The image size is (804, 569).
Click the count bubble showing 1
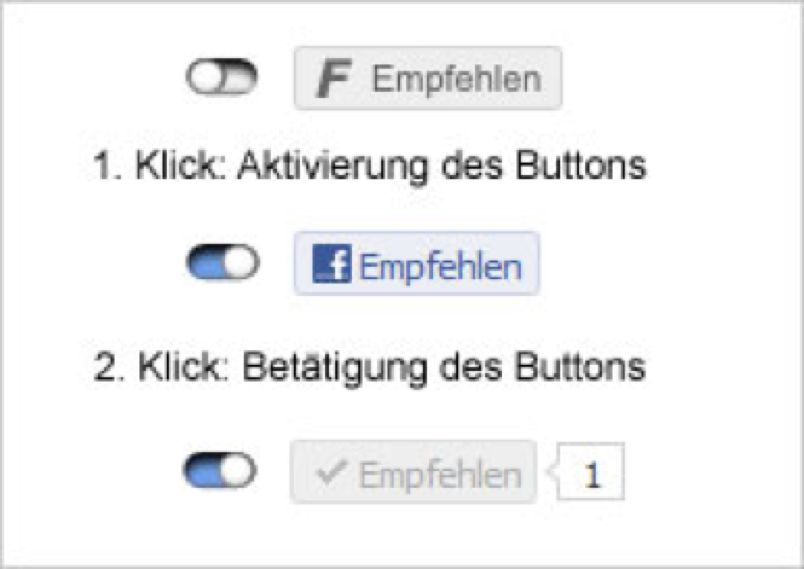tap(592, 474)
